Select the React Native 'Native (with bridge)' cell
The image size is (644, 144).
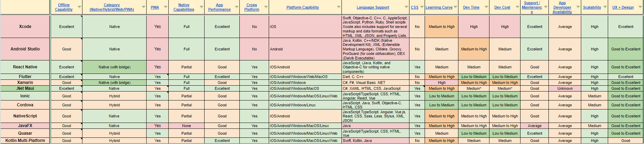click(115, 67)
